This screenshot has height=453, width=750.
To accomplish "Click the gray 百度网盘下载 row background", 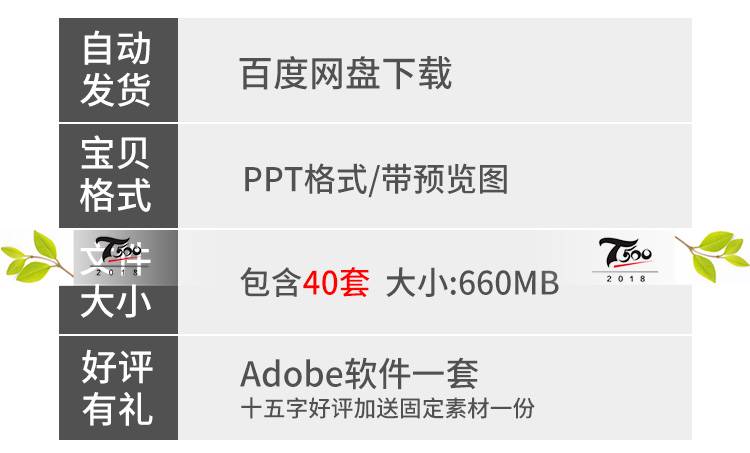I will [435, 70].
